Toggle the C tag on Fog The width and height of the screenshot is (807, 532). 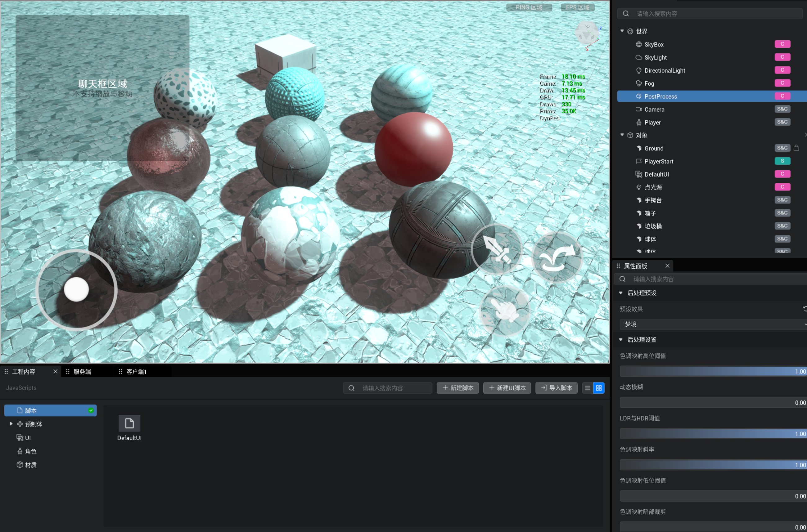(x=782, y=83)
